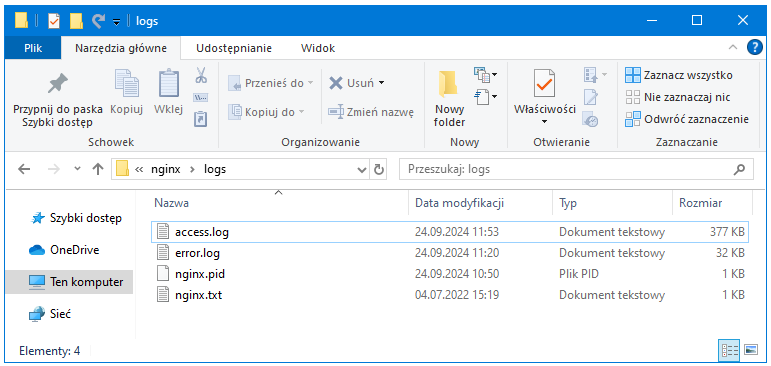771x366 pixels.
Task: Click the Właściwości checkmark icon
Action: pos(544,84)
